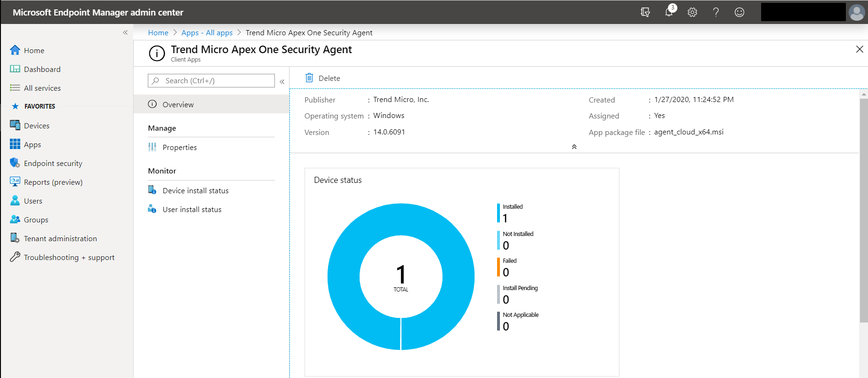Click the Device status card title
The image size is (868, 378).
coord(338,180)
